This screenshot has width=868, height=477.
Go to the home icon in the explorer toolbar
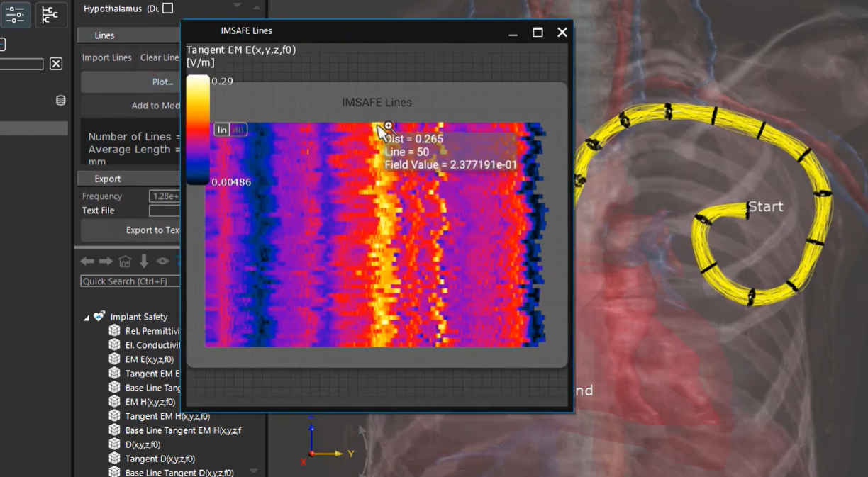125,262
